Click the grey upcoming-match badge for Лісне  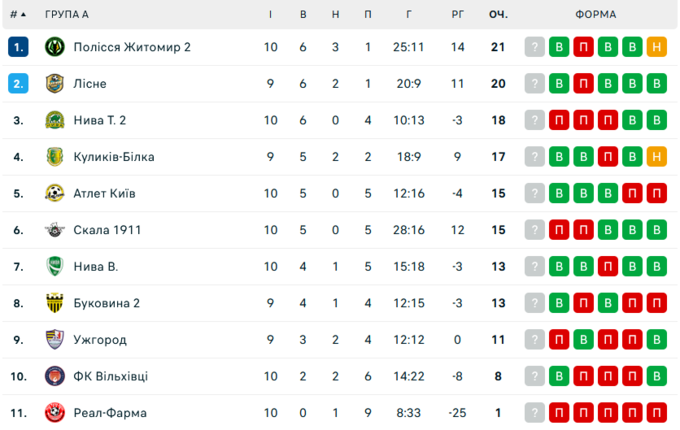(x=536, y=84)
